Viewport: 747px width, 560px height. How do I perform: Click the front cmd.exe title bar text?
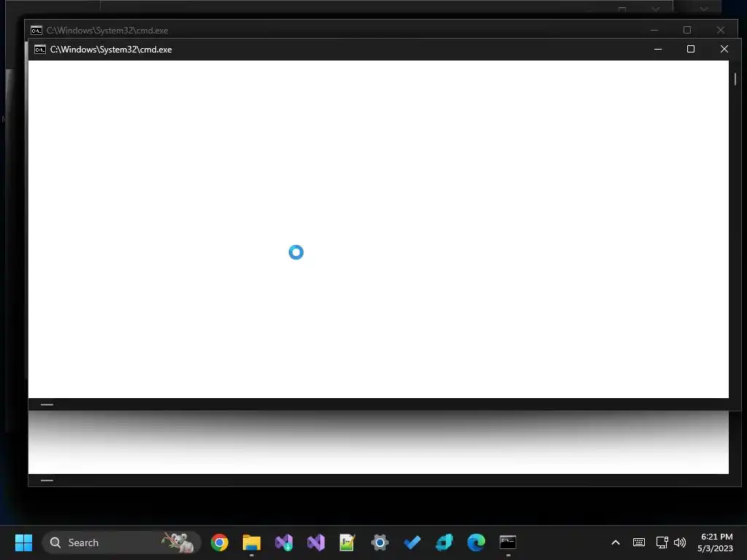pyautogui.click(x=111, y=50)
